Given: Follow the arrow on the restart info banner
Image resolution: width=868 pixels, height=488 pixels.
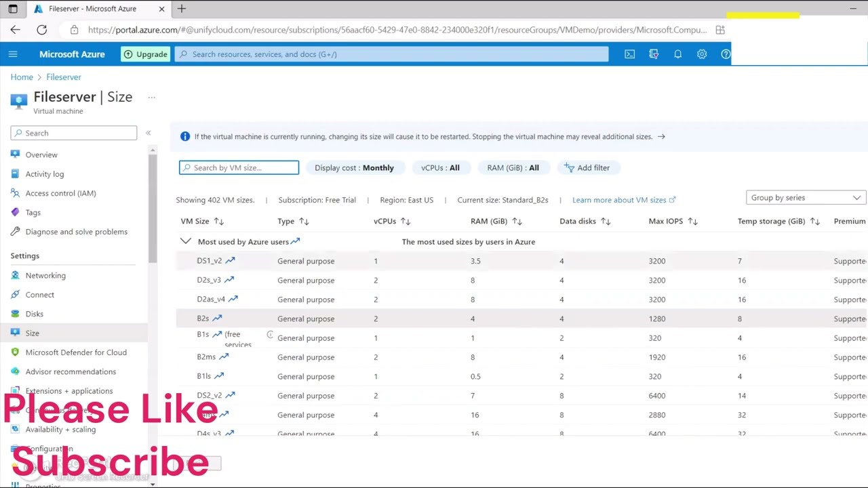Looking at the screenshot, I should pyautogui.click(x=661, y=137).
